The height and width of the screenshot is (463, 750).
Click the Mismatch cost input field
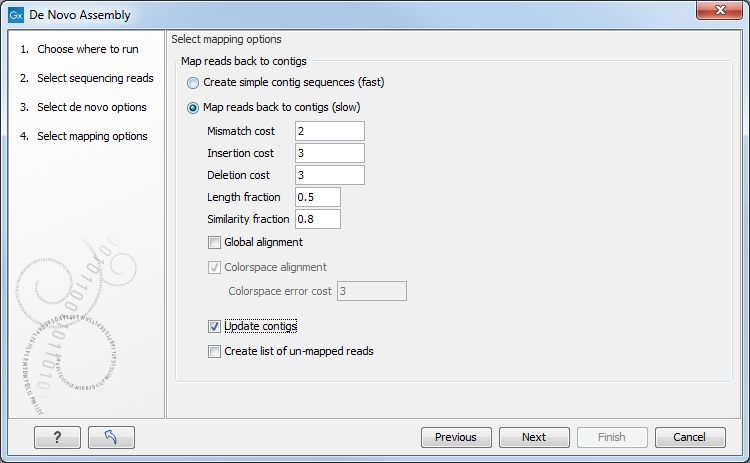click(x=329, y=131)
